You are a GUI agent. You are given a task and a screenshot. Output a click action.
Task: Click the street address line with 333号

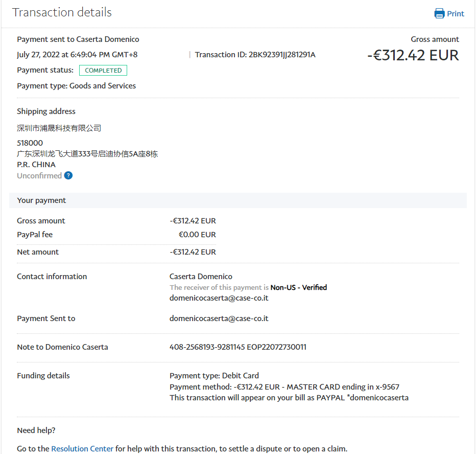click(x=87, y=154)
